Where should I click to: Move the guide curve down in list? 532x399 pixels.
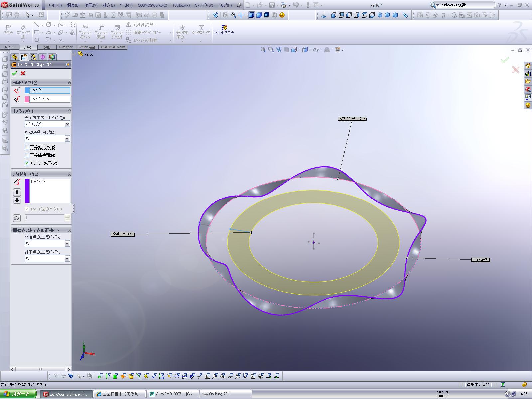tap(17, 200)
